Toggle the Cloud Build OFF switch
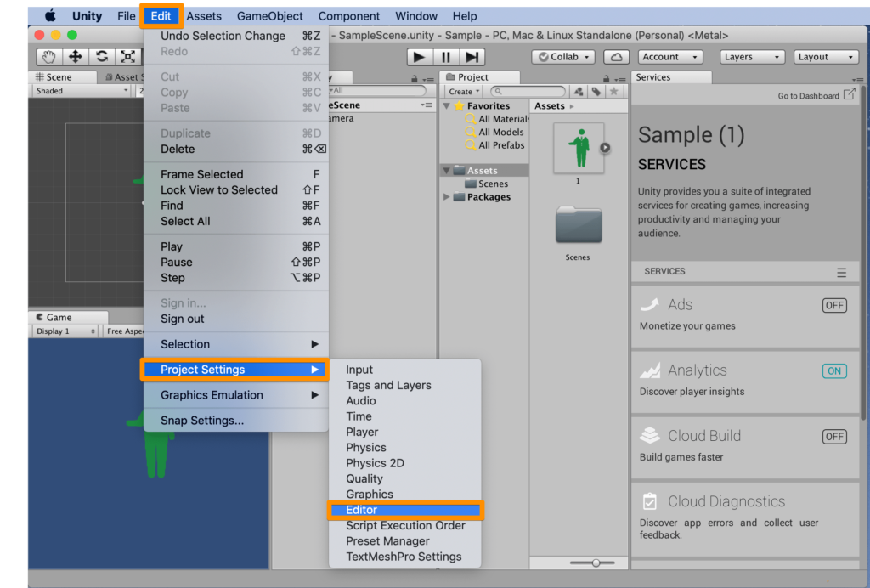 (834, 437)
